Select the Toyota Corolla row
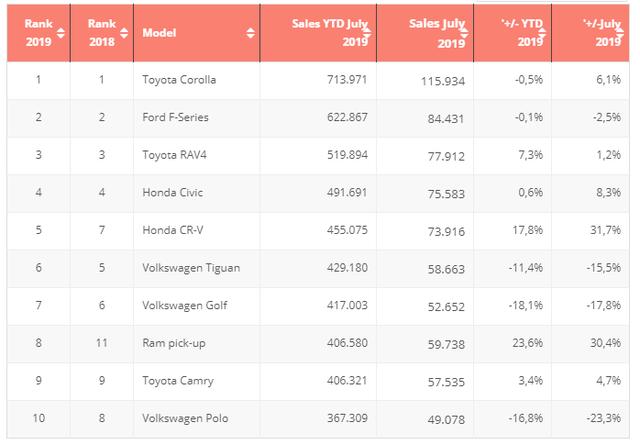Image resolution: width=640 pixels, height=445 pixels. tap(318, 80)
